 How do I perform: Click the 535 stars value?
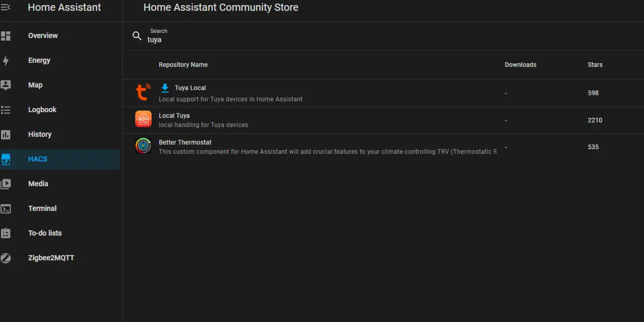(593, 147)
